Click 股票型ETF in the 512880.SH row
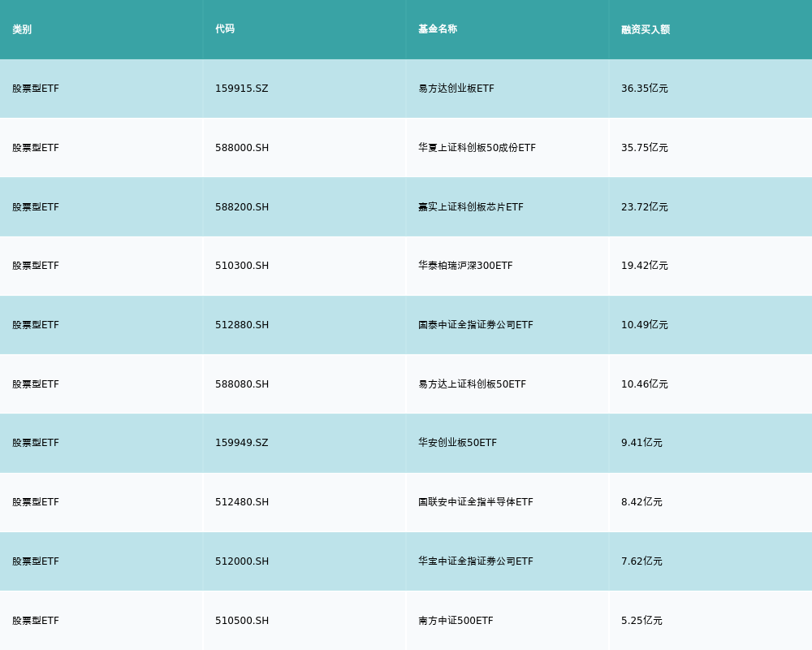 coord(36,325)
